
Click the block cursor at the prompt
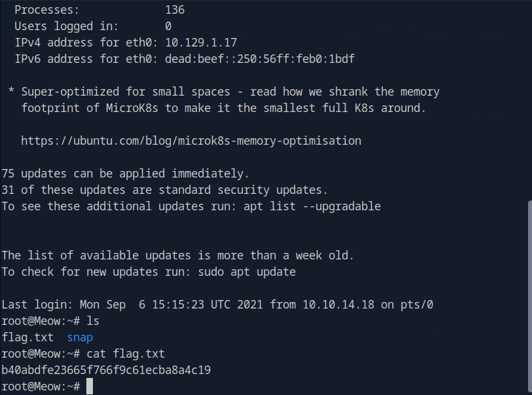click(90, 386)
